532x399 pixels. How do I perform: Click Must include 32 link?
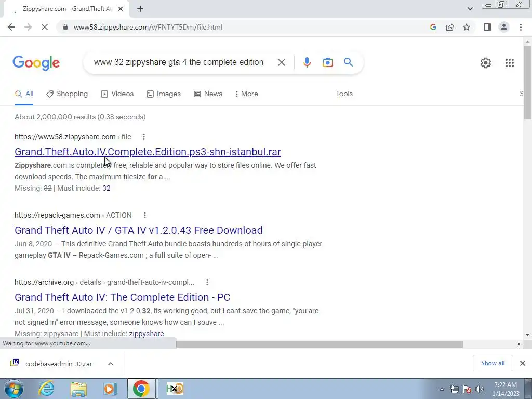[106, 188]
